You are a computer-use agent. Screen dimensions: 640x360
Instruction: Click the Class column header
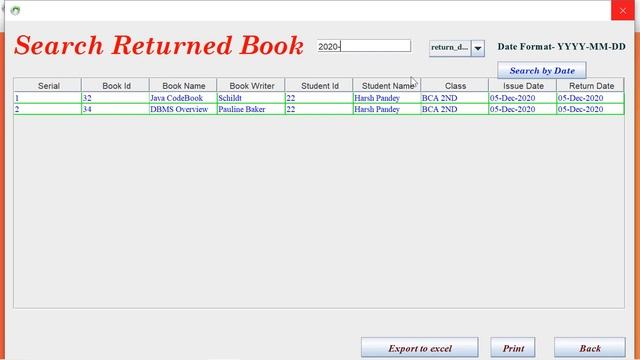coord(455,86)
